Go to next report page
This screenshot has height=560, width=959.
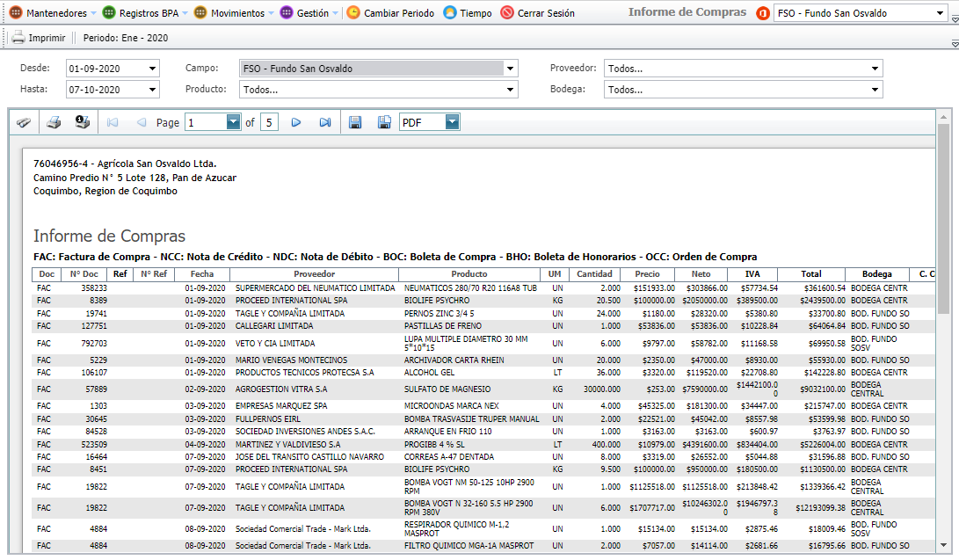(x=296, y=122)
